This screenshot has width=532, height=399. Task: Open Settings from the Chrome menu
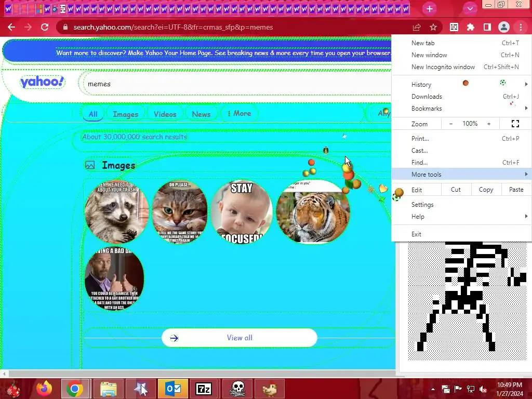coord(461,205)
